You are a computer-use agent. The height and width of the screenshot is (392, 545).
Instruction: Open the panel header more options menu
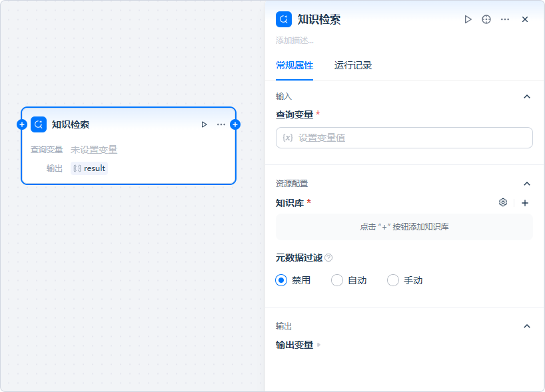[x=505, y=19]
